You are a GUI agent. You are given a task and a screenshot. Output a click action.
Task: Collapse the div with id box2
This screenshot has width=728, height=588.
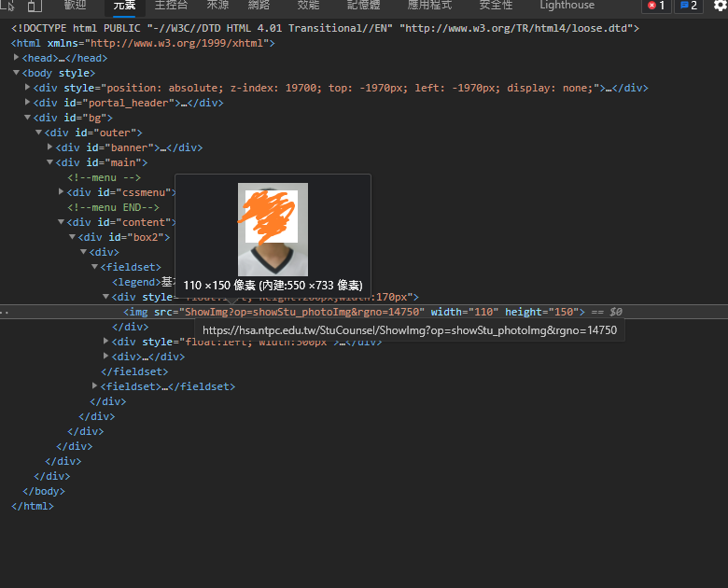coord(72,236)
